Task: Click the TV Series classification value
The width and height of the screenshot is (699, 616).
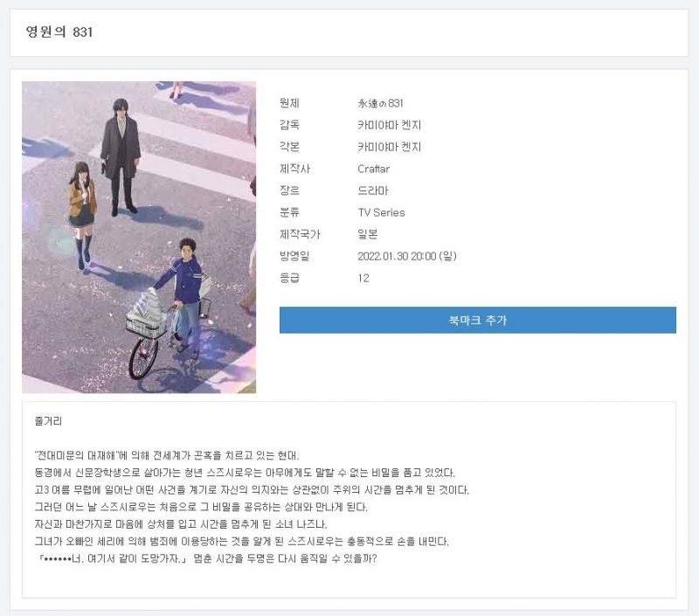Action: point(381,212)
